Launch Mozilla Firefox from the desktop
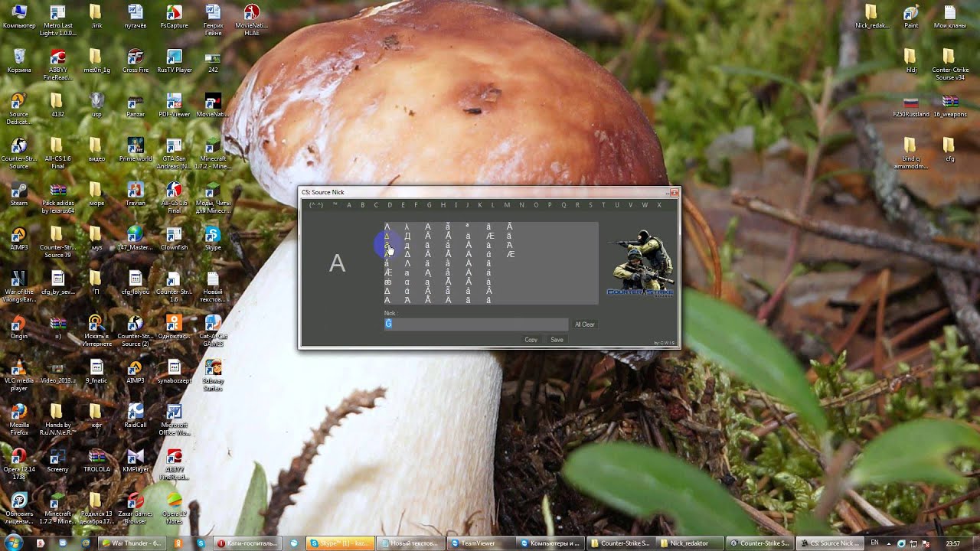This screenshot has width=980, height=551. point(19,419)
